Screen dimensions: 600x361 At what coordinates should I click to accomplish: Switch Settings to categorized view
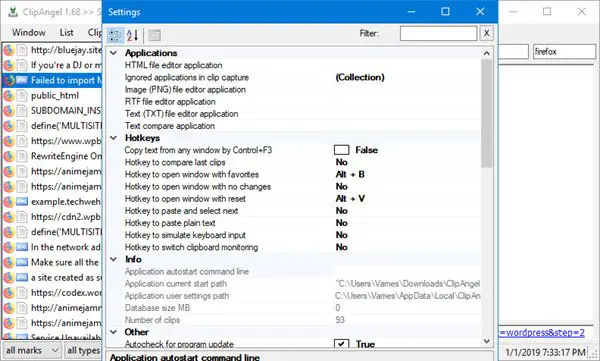pyautogui.click(x=115, y=35)
